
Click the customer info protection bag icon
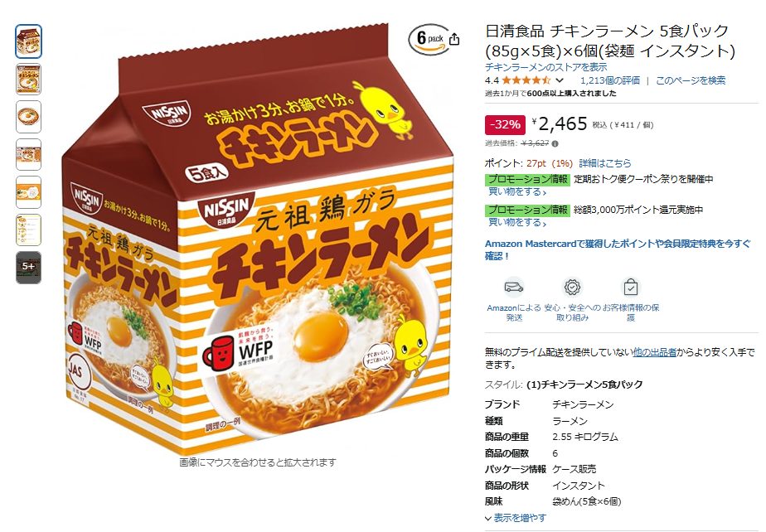(x=631, y=288)
